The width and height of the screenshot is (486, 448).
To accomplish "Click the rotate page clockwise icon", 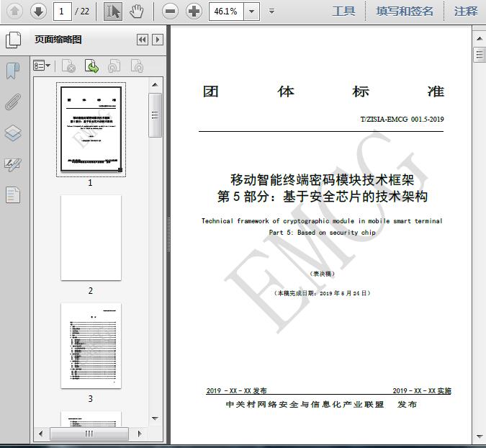I will 137,66.
